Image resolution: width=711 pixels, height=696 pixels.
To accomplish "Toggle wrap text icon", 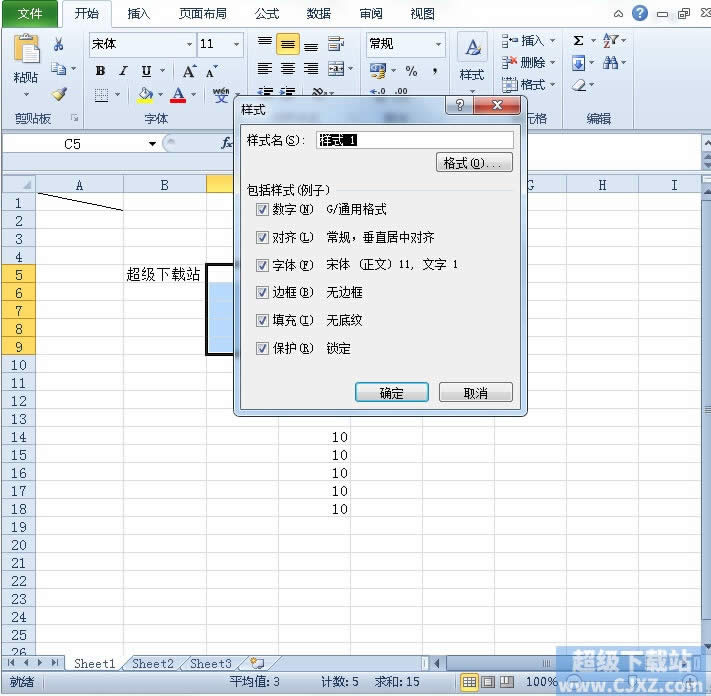I will [336, 44].
